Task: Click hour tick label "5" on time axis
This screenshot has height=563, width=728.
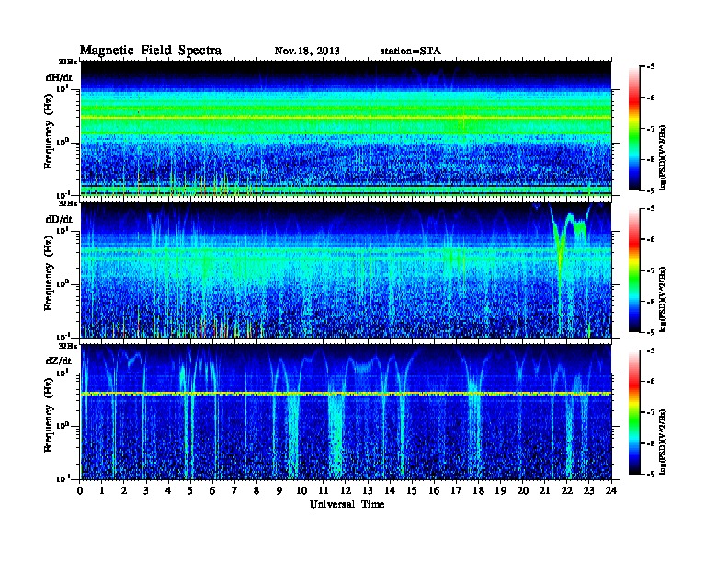Action: tap(190, 490)
